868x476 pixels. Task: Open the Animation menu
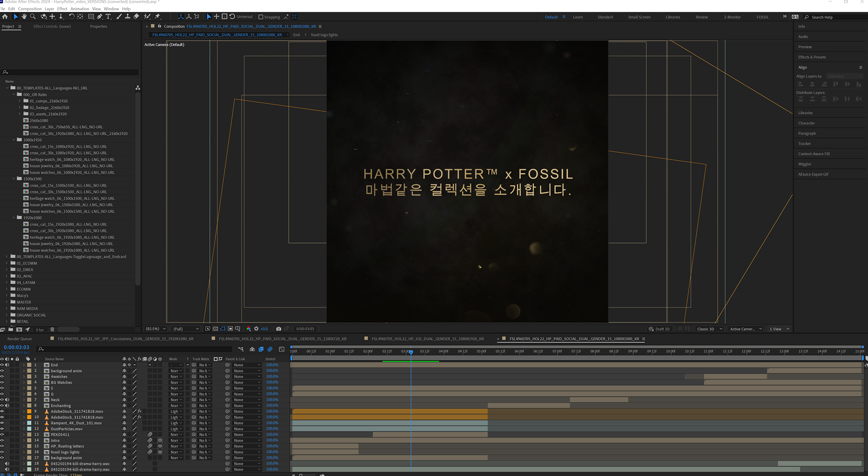[80, 9]
